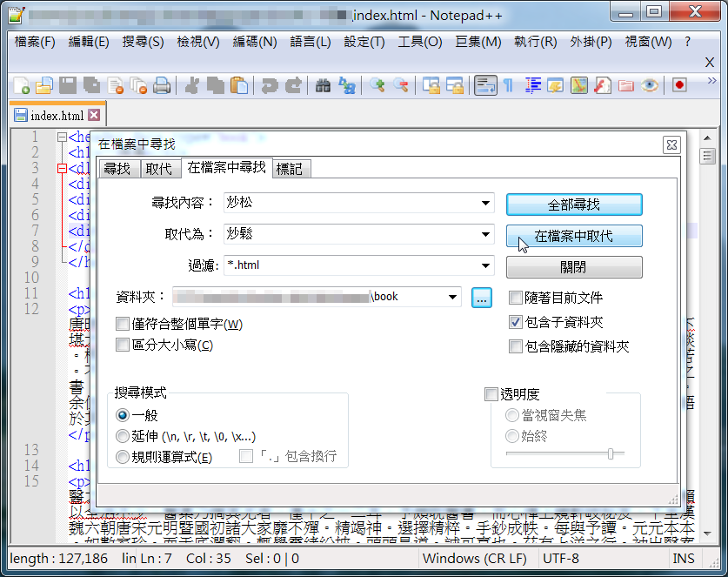Open the Function List toolbar icon
Image resolution: width=728 pixels, height=577 pixels.
tap(602, 85)
